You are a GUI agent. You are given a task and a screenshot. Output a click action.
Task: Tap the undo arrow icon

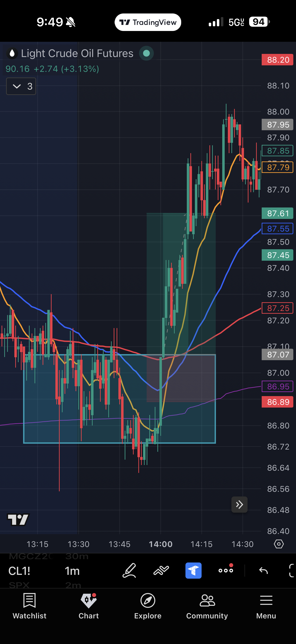point(263,571)
